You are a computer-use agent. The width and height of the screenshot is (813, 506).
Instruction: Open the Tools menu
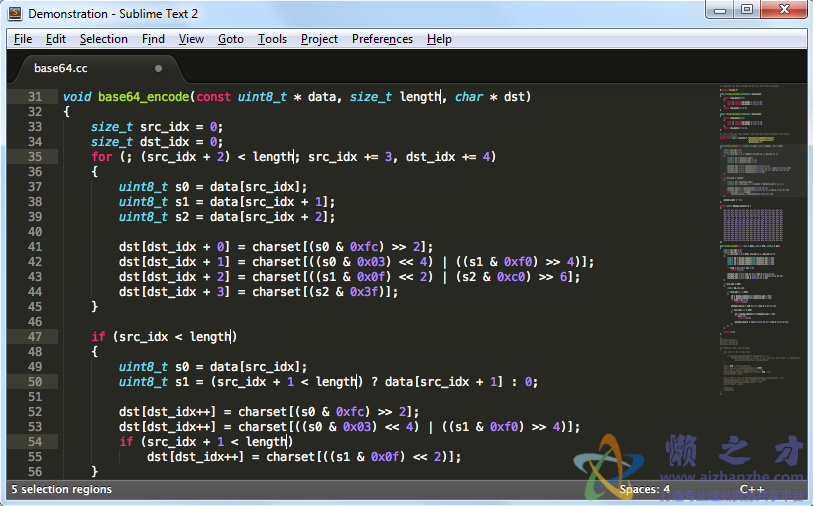pyautogui.click(x=272, y=39)
